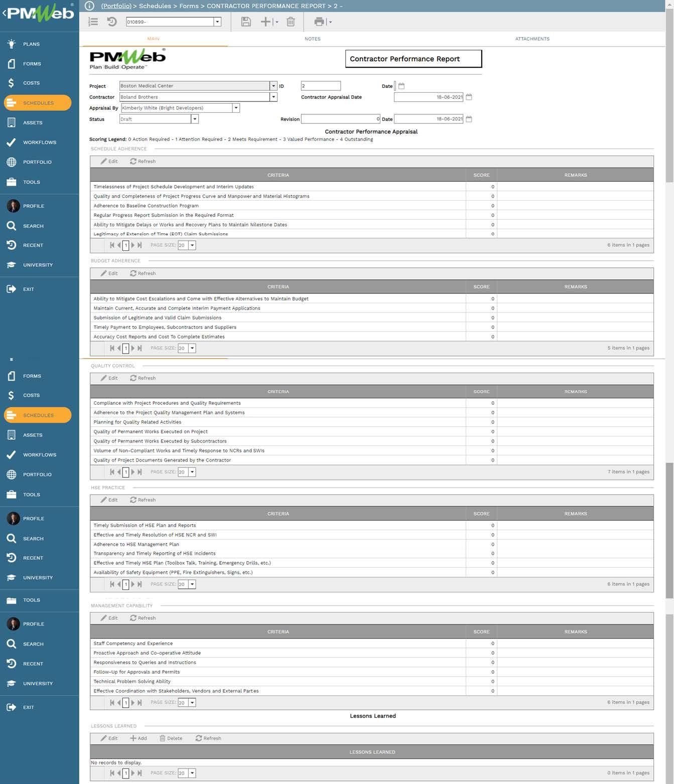Open the (Portfolio) breadcrumb link
This screenshot has height=784, width=674.
(x=116, y=6)
